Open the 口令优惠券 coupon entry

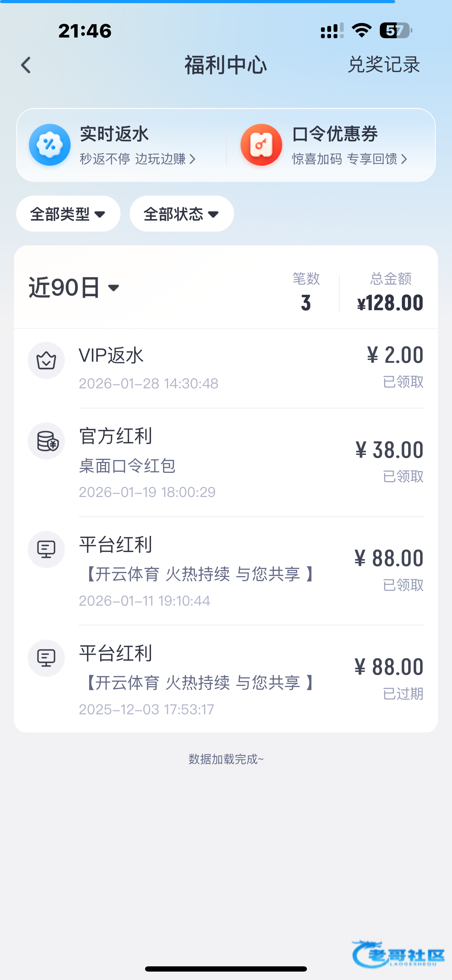click(x=335, y=145)
